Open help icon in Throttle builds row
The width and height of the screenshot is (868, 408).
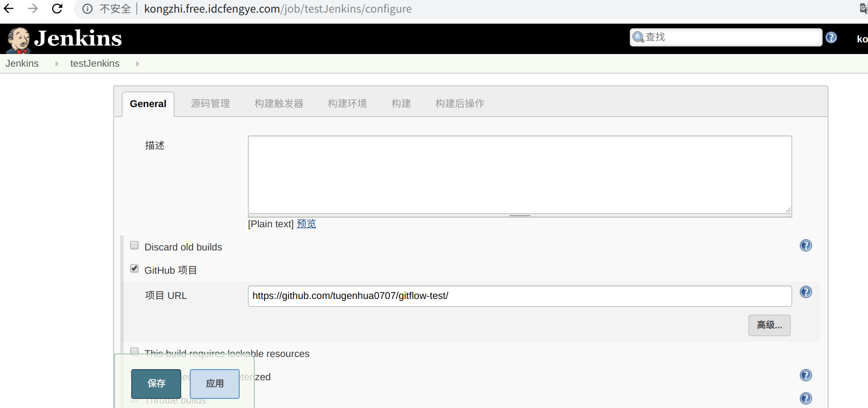[806, 398]
